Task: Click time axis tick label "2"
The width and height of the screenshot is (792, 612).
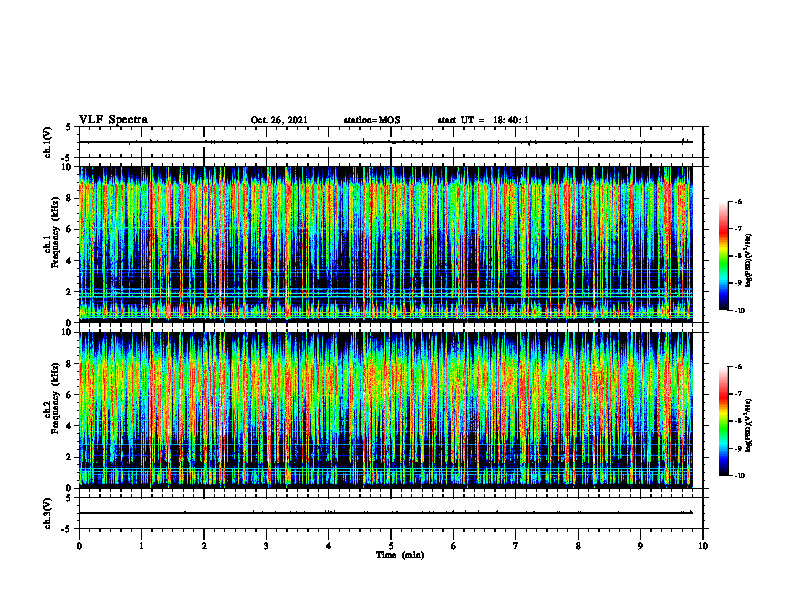Action: point(204,546)
